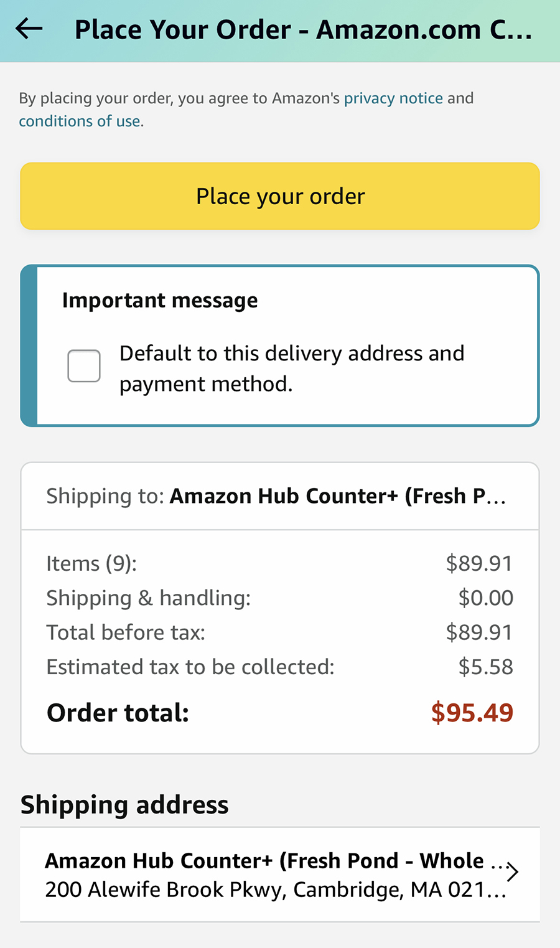The height and width of the screenshot is (948, 560).
Task: Click the Order total label
Action: [x=118, y=713]
